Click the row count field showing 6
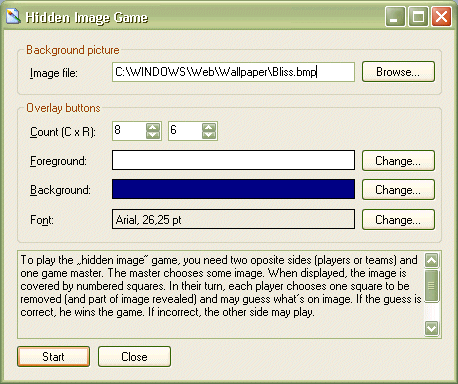The width and height of the screenshot is (458, 384). 185,131
